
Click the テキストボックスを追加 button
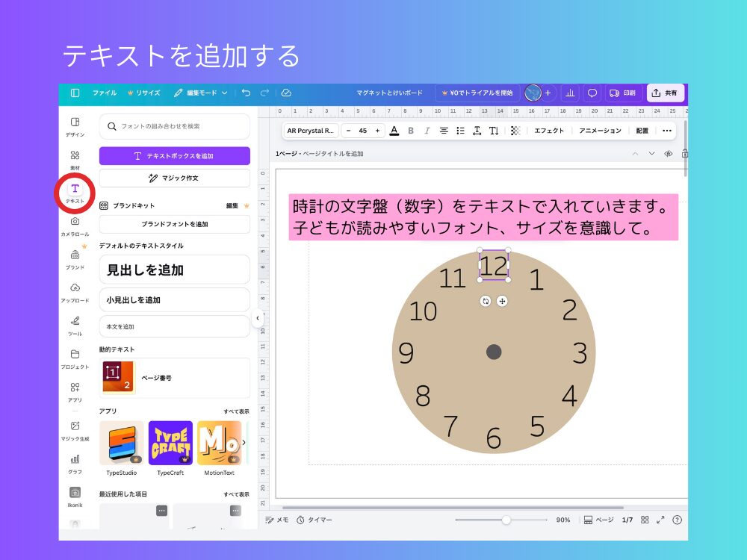tap(173, 155)
